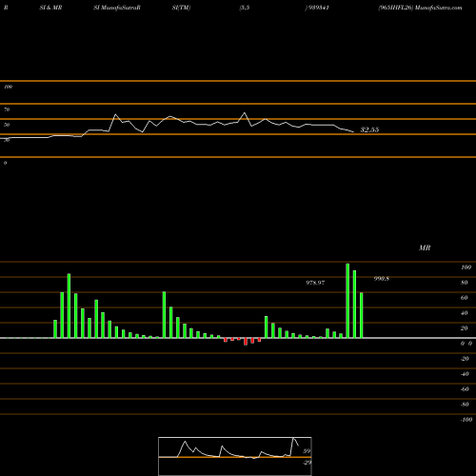The height and width of the screenshot is (476, 476).
Task: Open the mini overview chart thumbnail
Action: coord(235,456)
